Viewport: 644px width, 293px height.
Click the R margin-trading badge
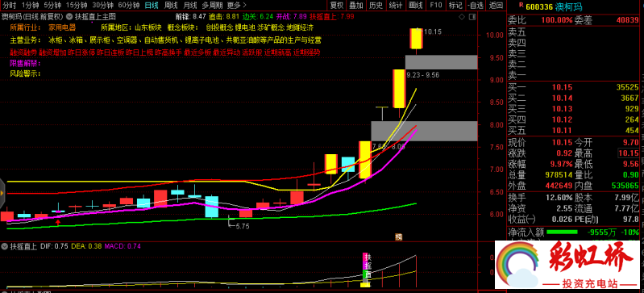click(x=521, y=5)
